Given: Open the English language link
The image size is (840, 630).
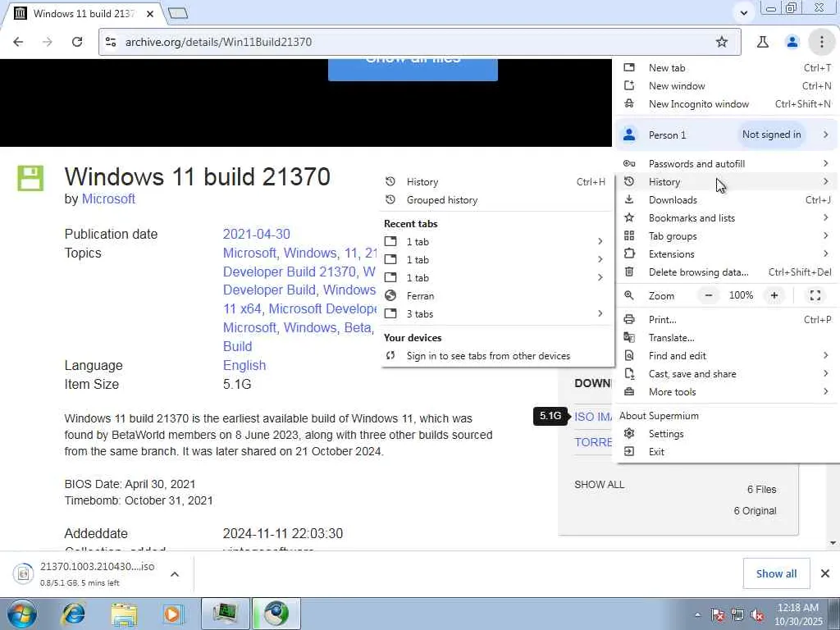Looking at the screenshot, I should [244, 365].
